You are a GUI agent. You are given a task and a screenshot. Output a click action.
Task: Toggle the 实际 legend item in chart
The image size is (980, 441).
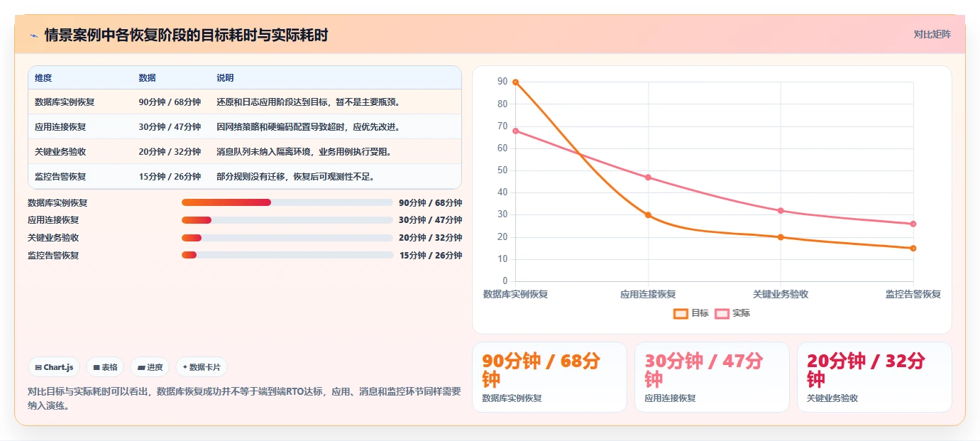pos(732,313)
